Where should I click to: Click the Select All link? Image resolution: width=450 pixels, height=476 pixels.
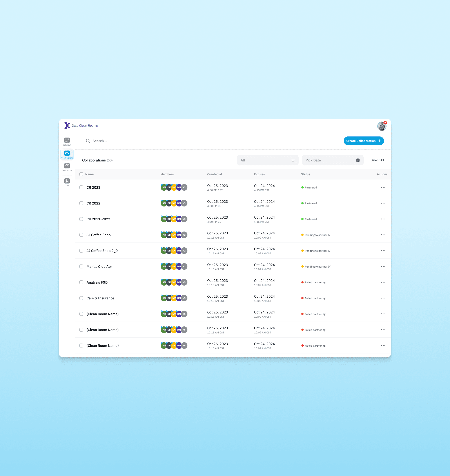(x=377, y=160)
